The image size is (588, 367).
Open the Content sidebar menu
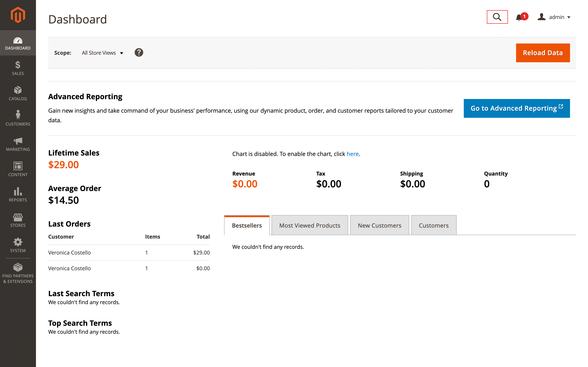[18, 169]
